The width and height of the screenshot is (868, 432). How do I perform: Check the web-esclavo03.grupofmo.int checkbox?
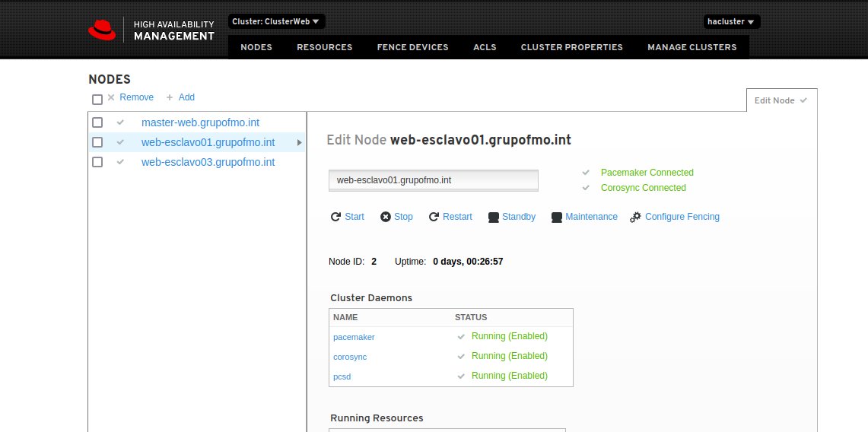[x=97, y=162]
